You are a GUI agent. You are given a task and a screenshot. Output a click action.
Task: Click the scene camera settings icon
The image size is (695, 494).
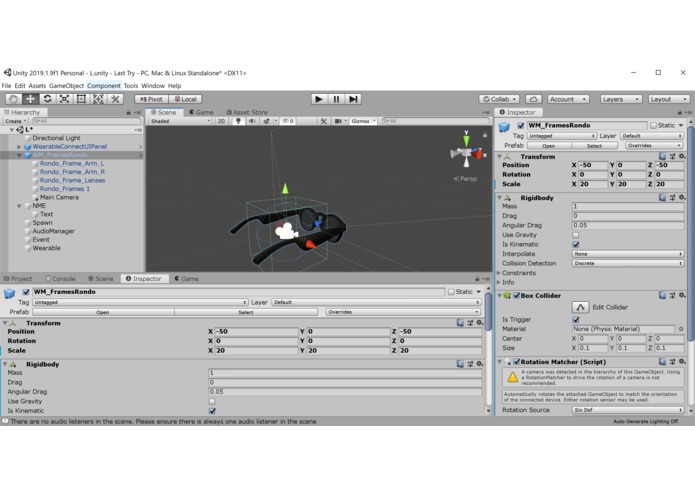coord(338,121)
